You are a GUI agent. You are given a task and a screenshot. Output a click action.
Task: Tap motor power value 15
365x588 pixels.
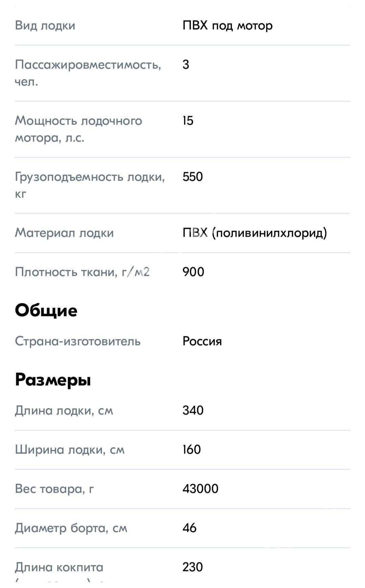188,121
